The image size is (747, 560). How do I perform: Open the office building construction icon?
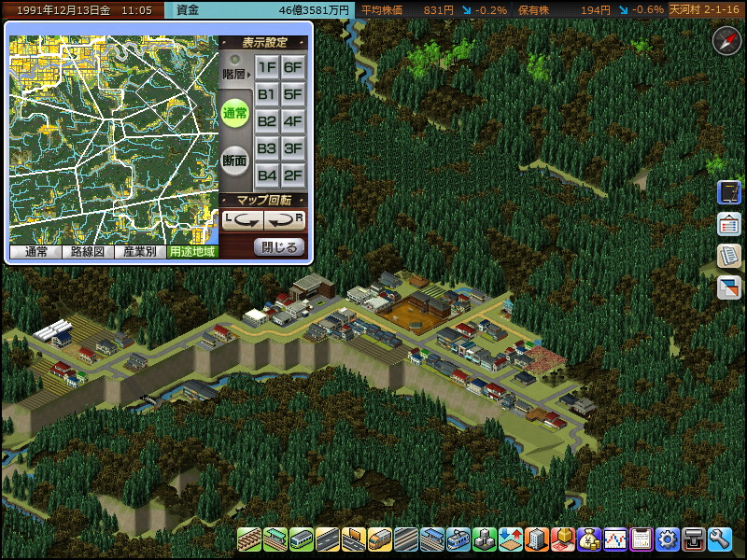click(537, 539)
